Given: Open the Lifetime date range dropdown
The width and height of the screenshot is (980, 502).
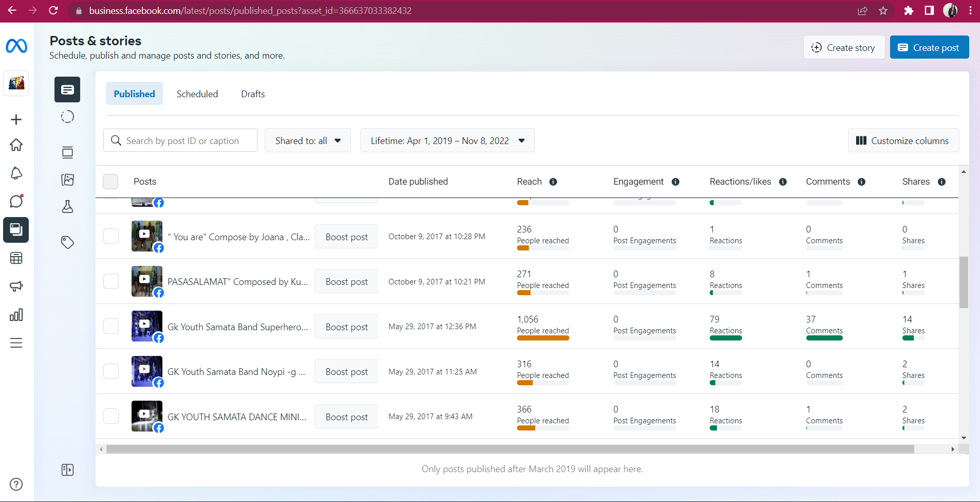Looking at the screenshot, I should (447, 140).
